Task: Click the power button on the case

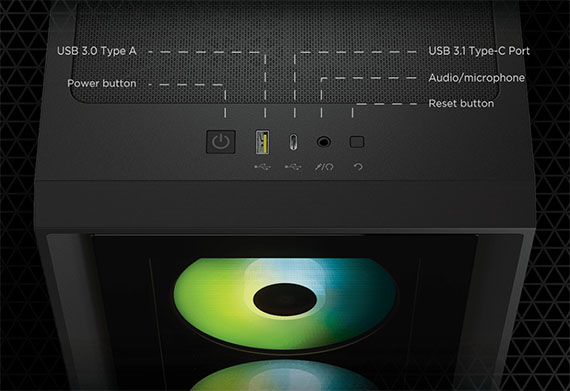Action: tap(221, 142)
